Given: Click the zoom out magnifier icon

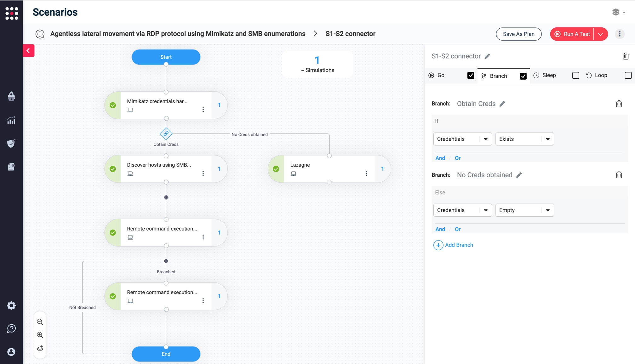Looking at the screenshot, I should point(40,322).
